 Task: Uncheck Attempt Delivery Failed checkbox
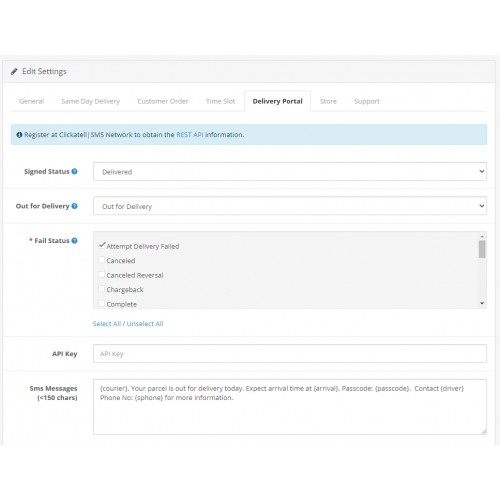click(102, 245)
